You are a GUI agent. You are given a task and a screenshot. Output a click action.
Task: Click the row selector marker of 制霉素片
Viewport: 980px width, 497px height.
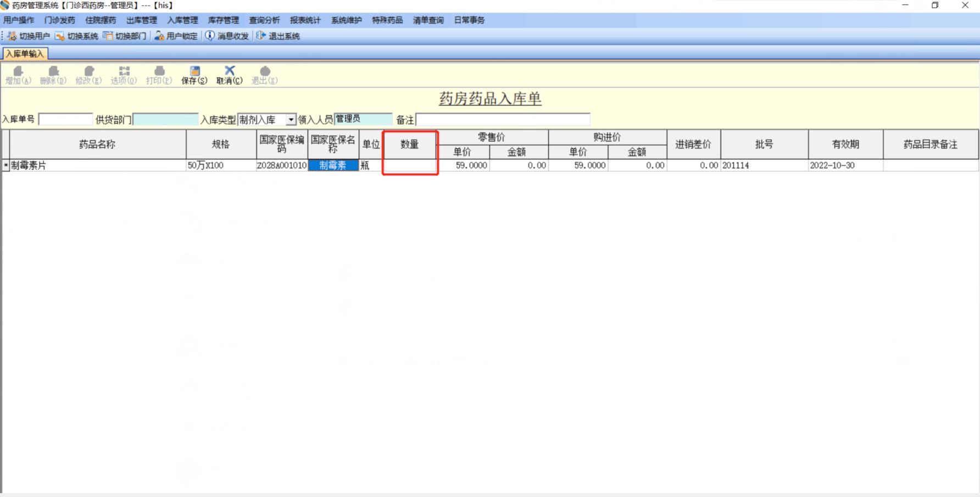[x=5, y=165]
